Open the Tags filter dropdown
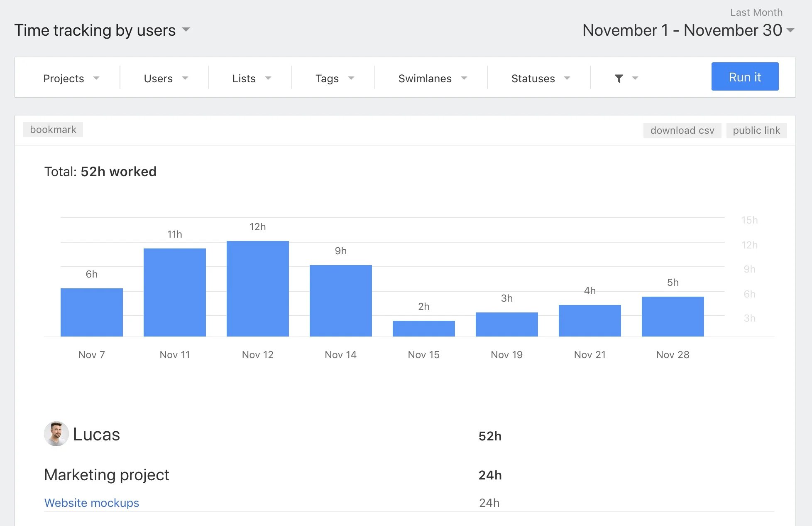 (334, 79)
